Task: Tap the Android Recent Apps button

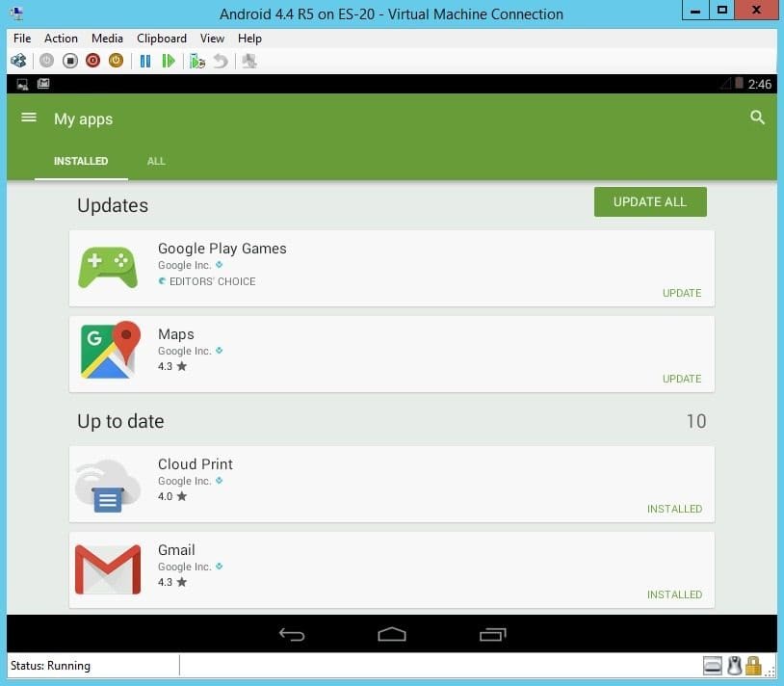Action: coord(493,635)
